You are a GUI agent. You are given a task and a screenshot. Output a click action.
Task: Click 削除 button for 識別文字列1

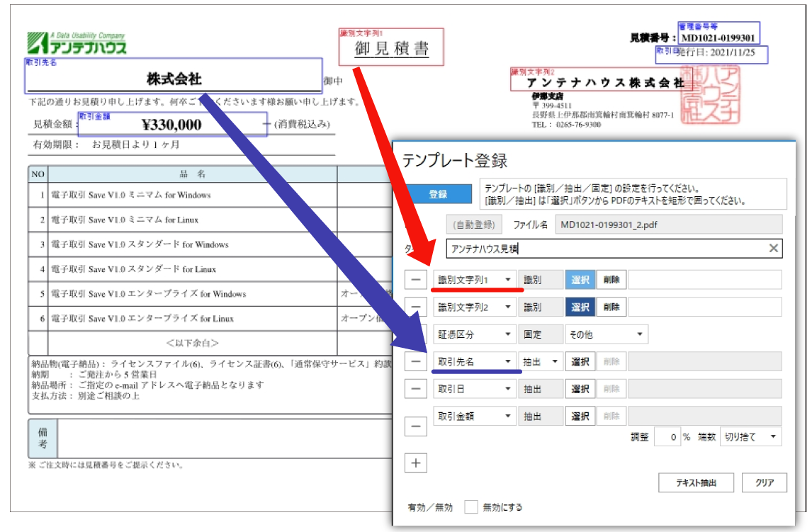point(611,280)
